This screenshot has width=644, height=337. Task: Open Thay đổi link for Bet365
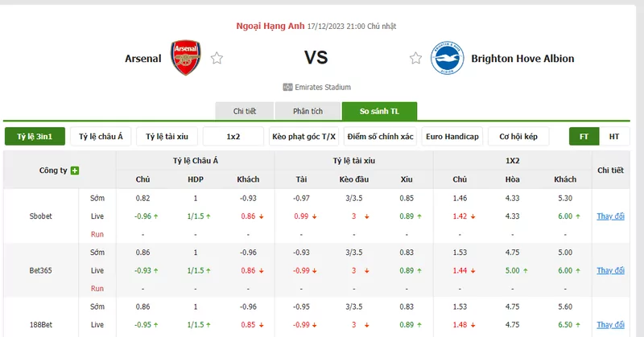click(x=610, y=270)
